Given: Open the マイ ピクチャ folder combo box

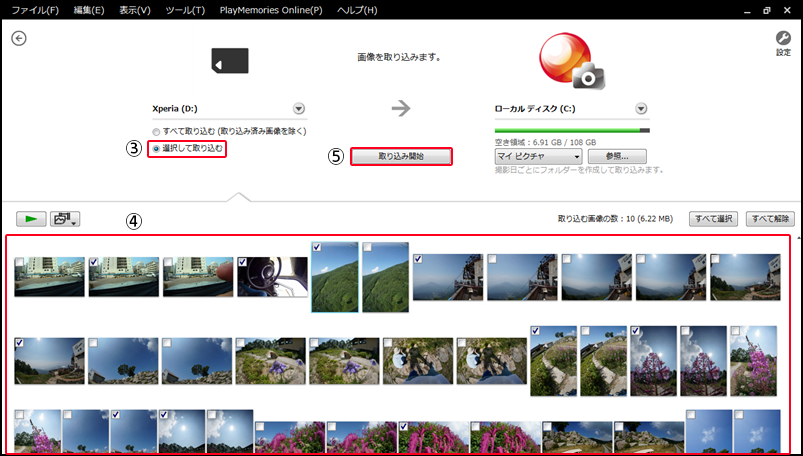Looking at the screenshot, I should pos(538,157).
